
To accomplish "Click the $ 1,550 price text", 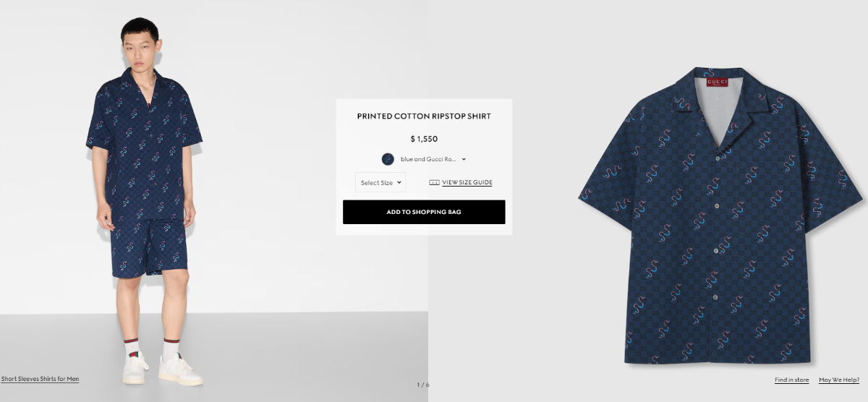I will (x=424, y=139).
